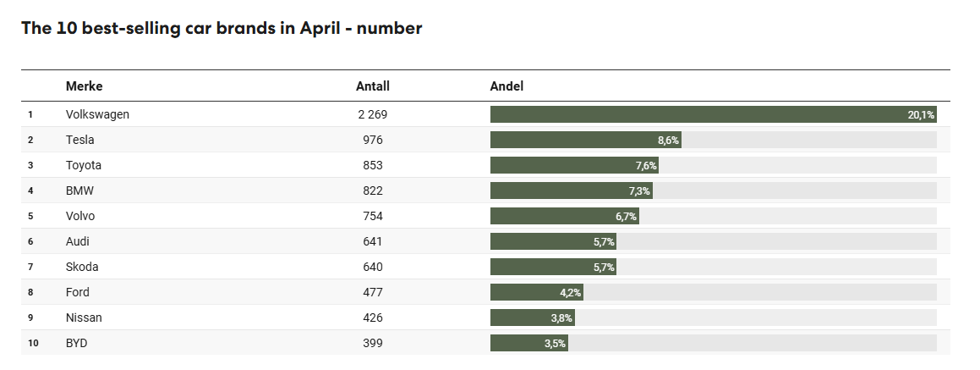
Task: Click the Tesla 8,6% share bar
Action: coord(585,140)
